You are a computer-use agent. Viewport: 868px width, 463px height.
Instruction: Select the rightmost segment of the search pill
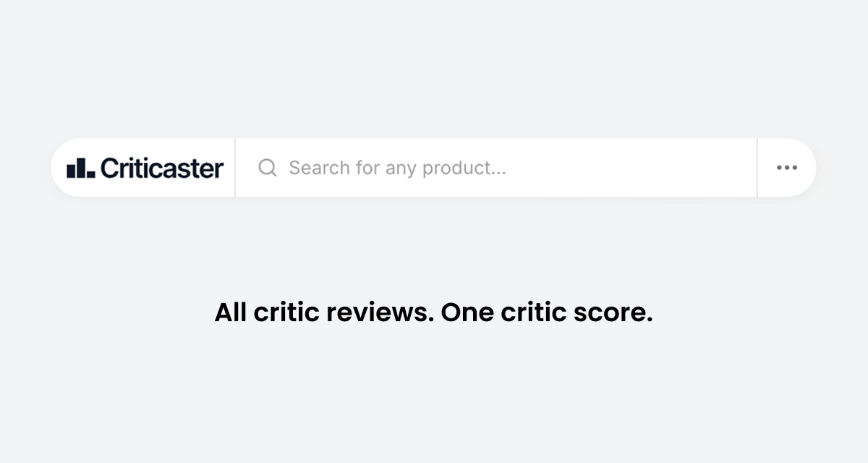click(786, 167)
